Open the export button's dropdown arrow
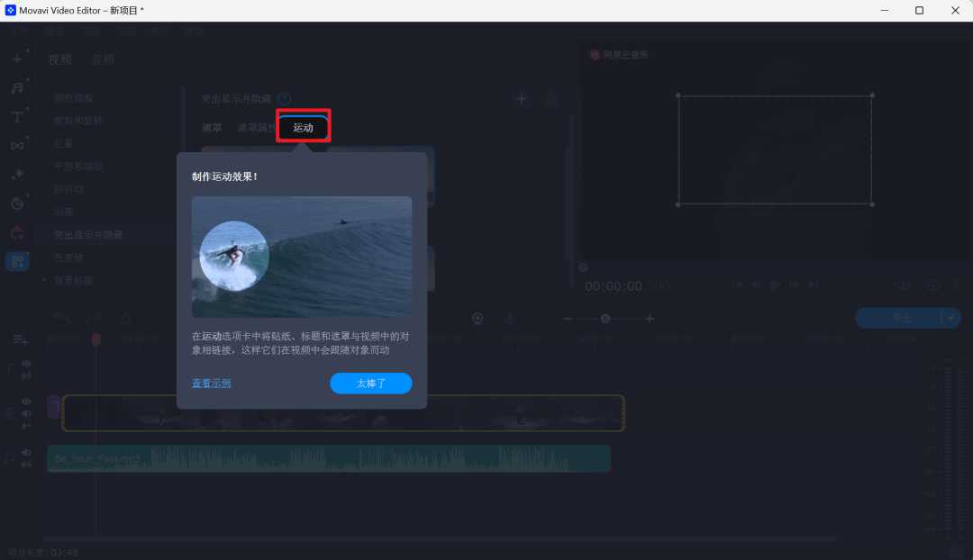 point(950,318)
